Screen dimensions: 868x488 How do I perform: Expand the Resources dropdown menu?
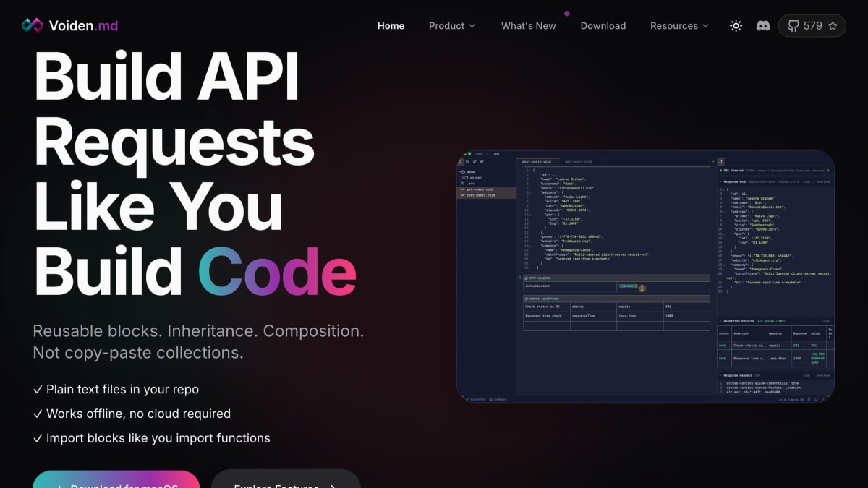(679, 25)
